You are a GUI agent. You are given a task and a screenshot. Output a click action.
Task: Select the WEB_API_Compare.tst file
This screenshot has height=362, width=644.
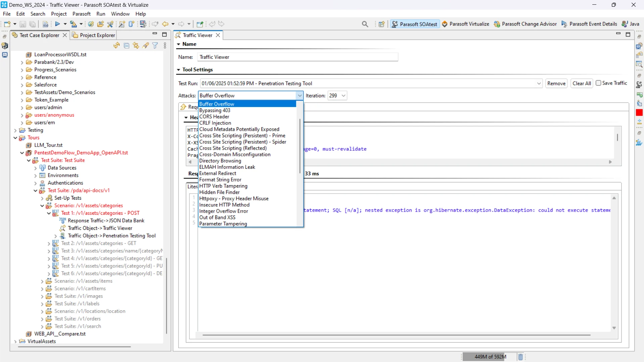(60, 334)
